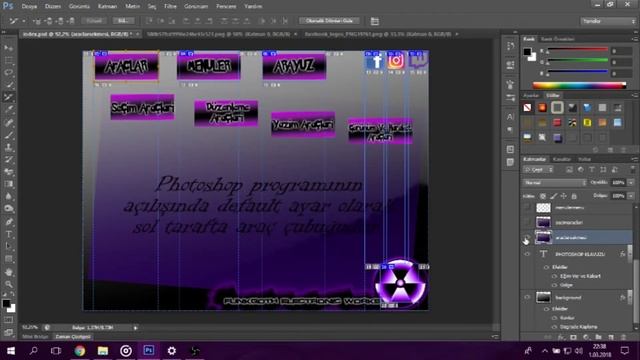Image resolution: width=640 pixels, height=360 pixels.
Task: Switch to the Kanallar tab
Action: tap(562, 159)
